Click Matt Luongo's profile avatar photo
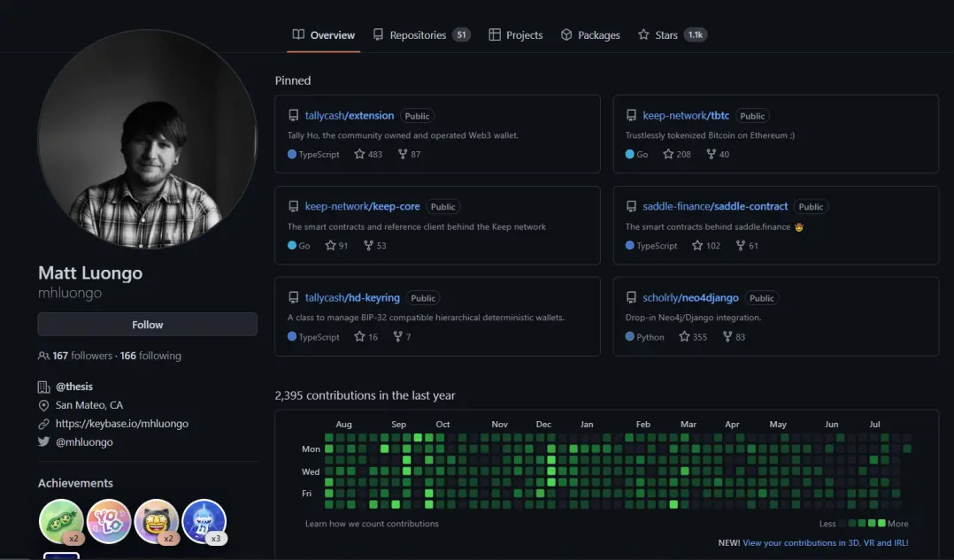Viewport: 954px width, 560px height. pos(147,139)
